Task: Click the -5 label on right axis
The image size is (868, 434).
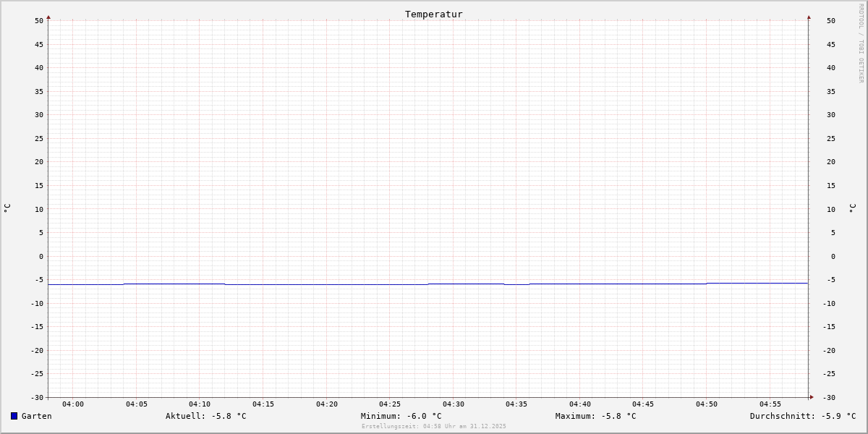Action: click(x=832, y=280)
